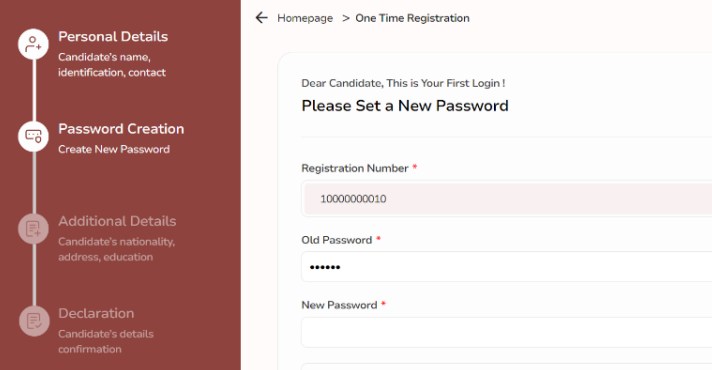Select the Declaration step title
The width and height of the screenshot is (712, 370).
(x=96, y=313)
